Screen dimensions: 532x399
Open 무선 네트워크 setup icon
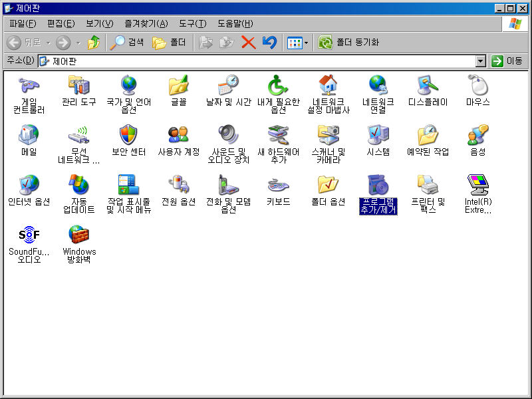point(78,135)
